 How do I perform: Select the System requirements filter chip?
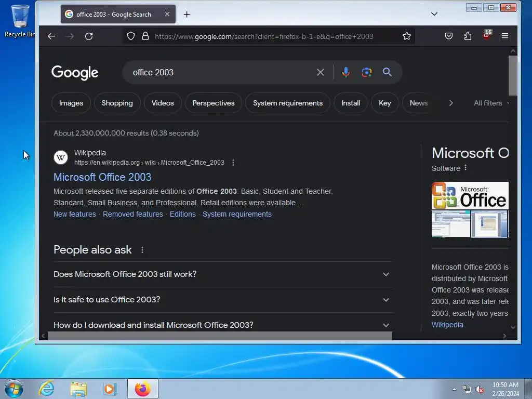(x=288, y=103)
